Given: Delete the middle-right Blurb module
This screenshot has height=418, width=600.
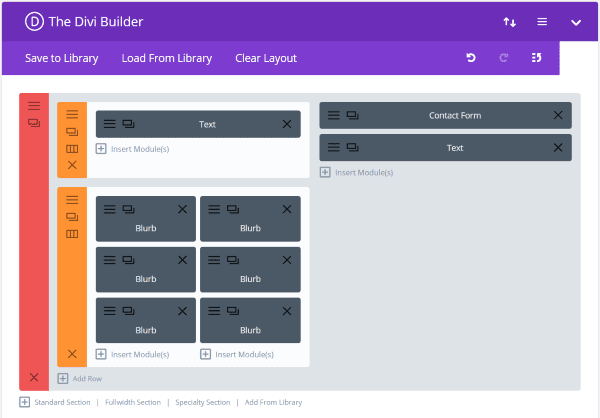Looking at the screenshot, I should click(x=287, y=260).
